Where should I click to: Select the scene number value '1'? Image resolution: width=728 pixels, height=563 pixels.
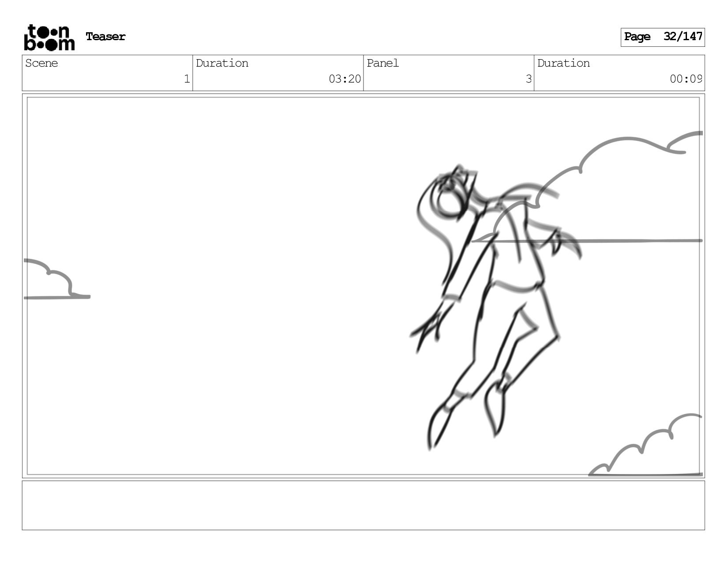pos(187,79)
